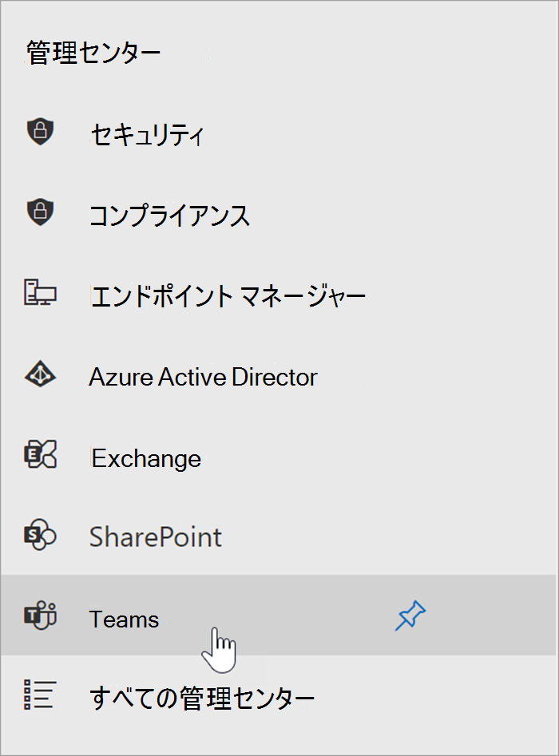Viewport: 559px width, 756px height.
Task: Click the Security shield icon
Action: click(x=40, y=132)
